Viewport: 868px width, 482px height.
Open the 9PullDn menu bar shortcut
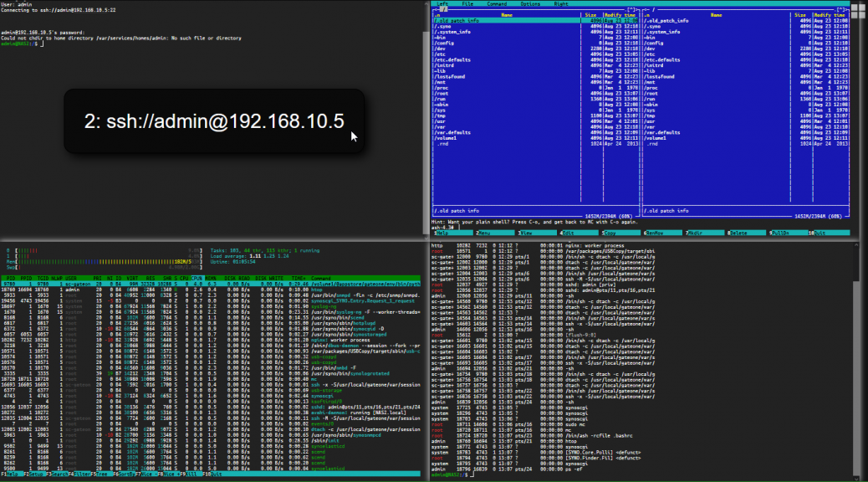pos(778,233)
